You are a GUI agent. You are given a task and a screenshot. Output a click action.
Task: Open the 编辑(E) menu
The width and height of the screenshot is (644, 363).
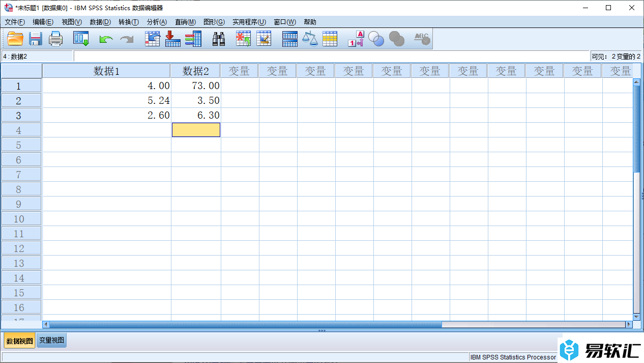pyautogui.click(x=43, y=22)
